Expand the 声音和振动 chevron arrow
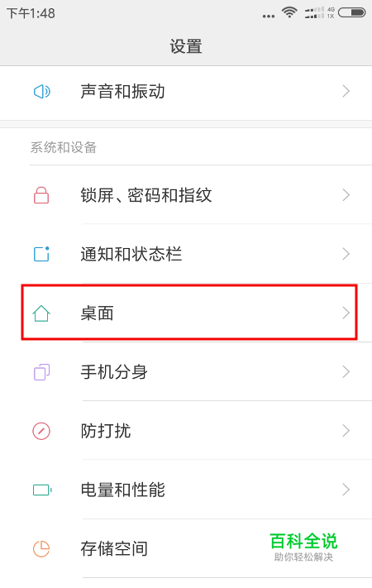372x588 pixels. [x=346, y=91]
